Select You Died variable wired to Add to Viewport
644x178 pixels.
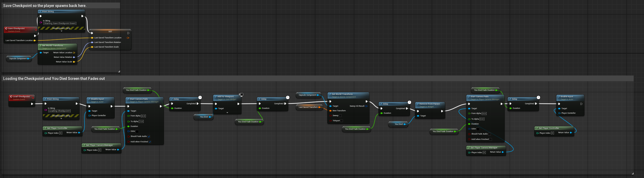(204, 117)
